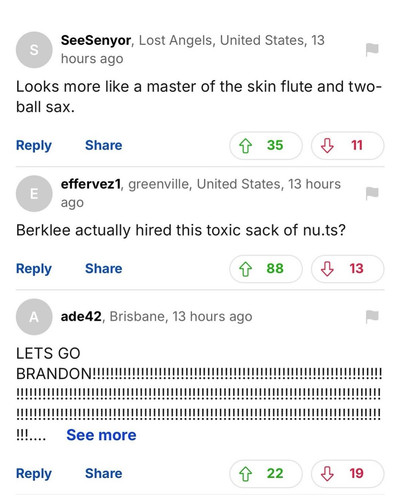
Task: Upvote ade42's comment with 22 votes
Action: tap(266, 474)
